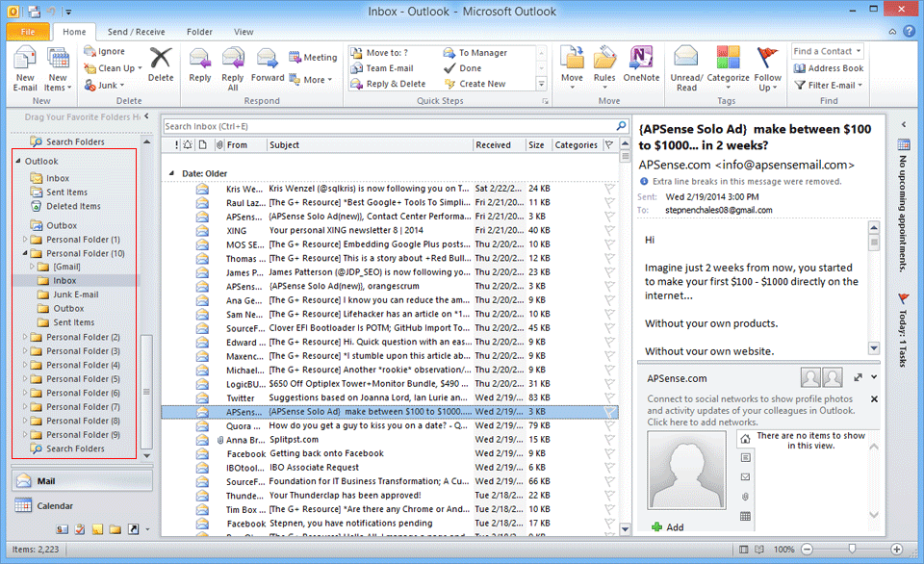The image size is (924, 564).
Task: Toggle Unread/Read status button
Action: click(686, 69)
